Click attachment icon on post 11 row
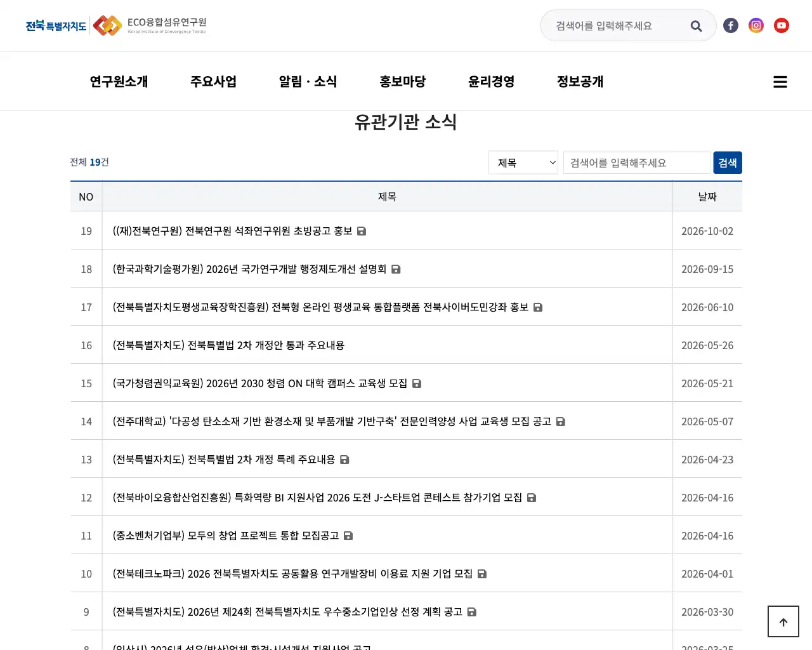 click(x=348, y=536)
